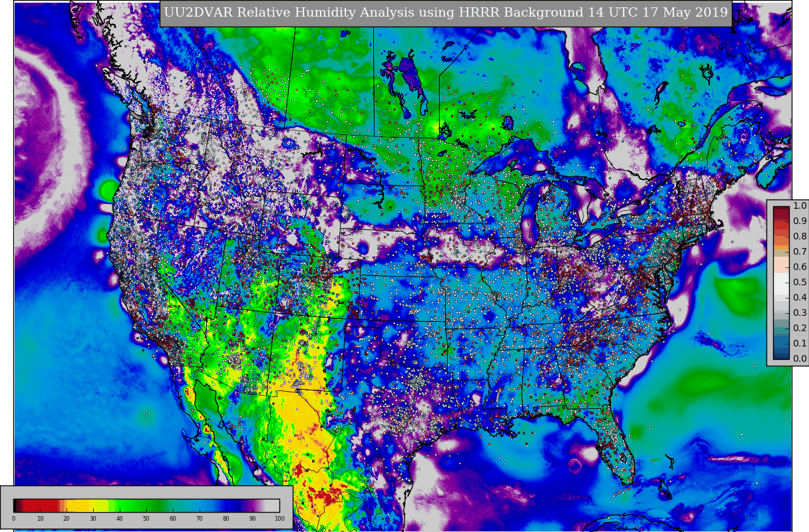This screenshot has height=532, width=809.
Task: Click the 0.3 label on vertical legend
Action: click(800, 313)
